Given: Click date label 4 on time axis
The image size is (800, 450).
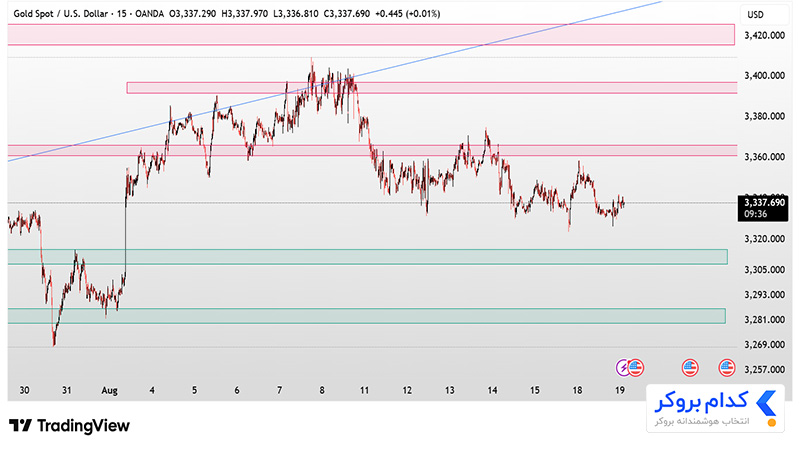Looking at the screenshot, I should click(152, 390).
